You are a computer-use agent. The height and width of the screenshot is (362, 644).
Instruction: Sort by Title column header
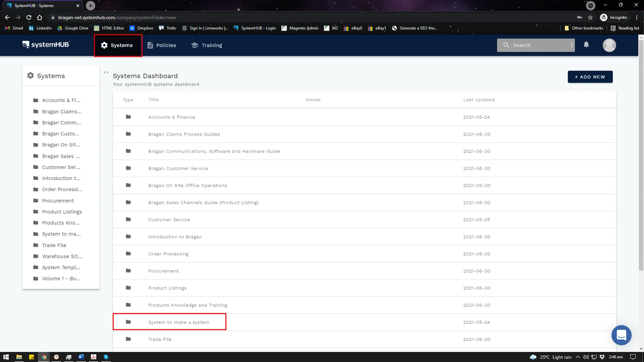[x=153, y=100]
